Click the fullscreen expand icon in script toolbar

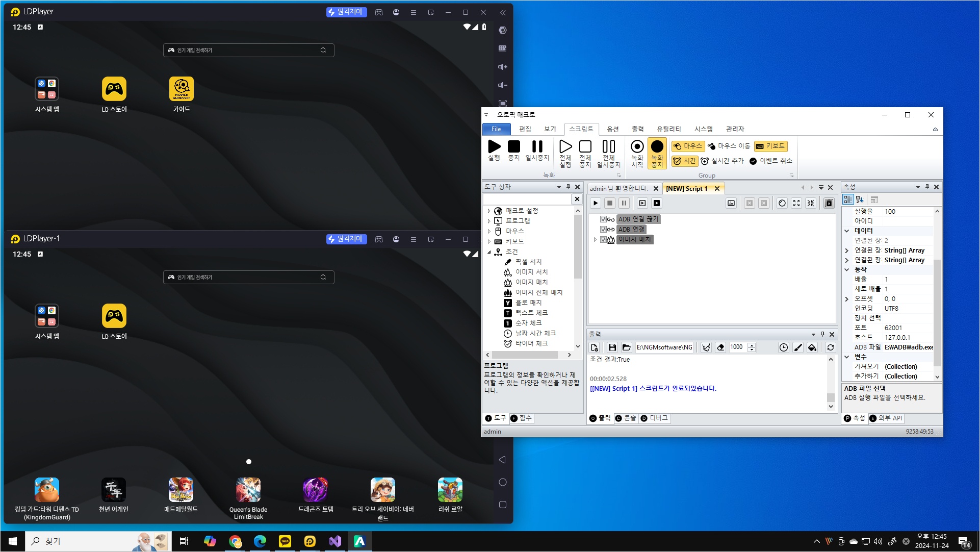pos(796,203)
